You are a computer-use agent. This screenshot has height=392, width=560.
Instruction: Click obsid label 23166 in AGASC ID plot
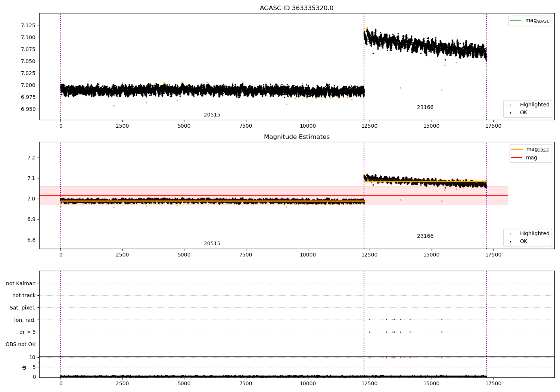(425, 108)
